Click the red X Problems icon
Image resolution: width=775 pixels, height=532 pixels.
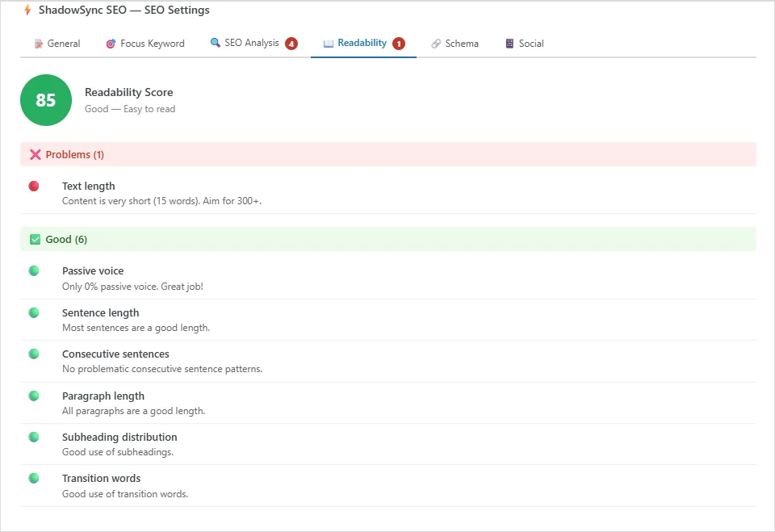(x=35, y=155)
